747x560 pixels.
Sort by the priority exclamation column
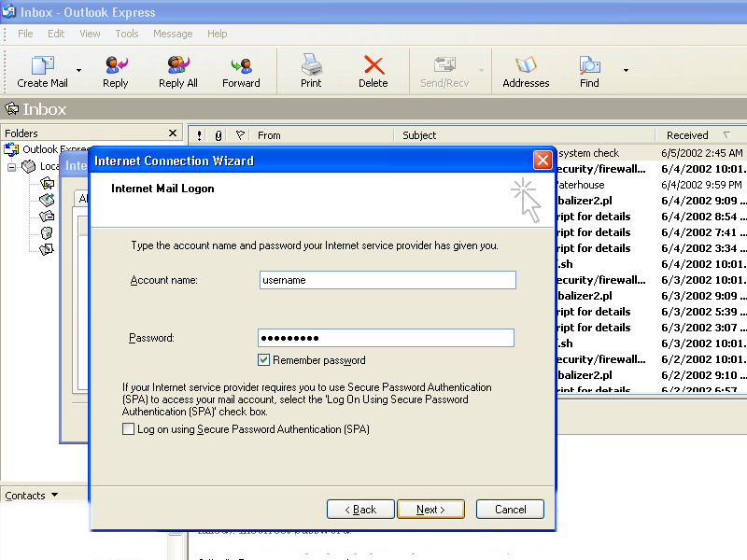point(199,135)
